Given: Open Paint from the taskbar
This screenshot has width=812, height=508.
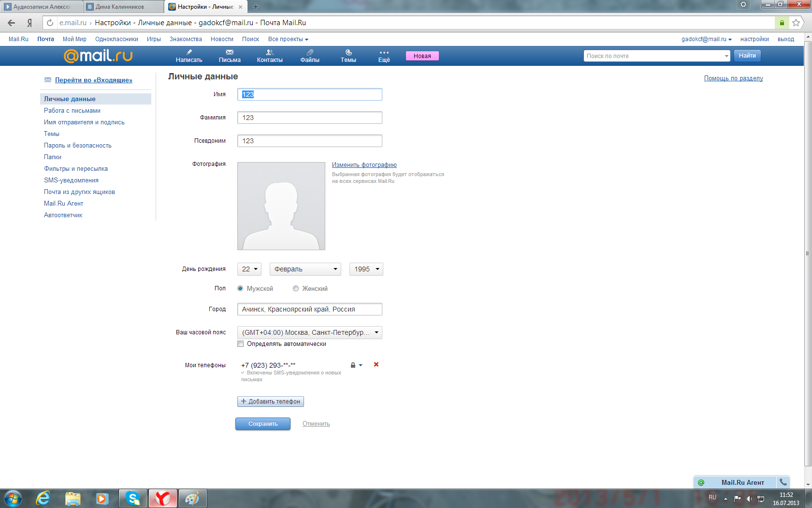Looking at the screenshot, I should (192, 498).
